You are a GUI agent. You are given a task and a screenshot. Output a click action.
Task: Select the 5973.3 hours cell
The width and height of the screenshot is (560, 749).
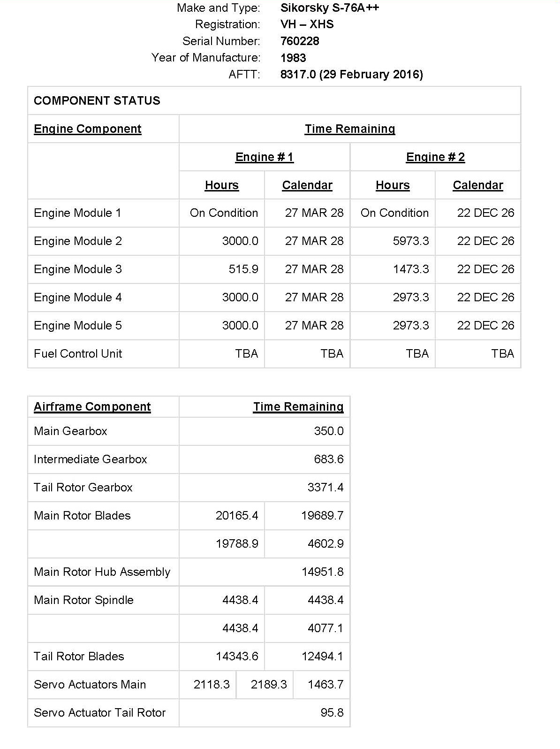click(411, 241)
